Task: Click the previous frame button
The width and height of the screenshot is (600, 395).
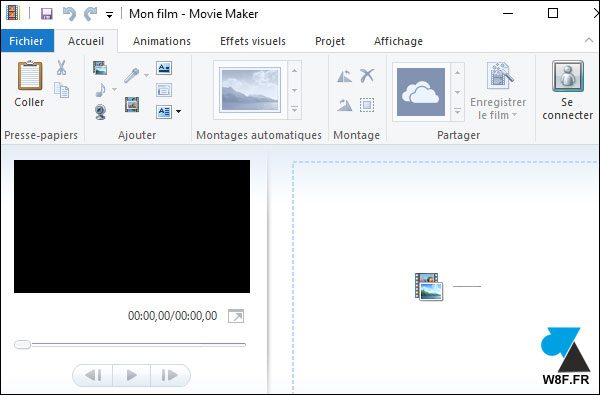Action: [93, 375]
